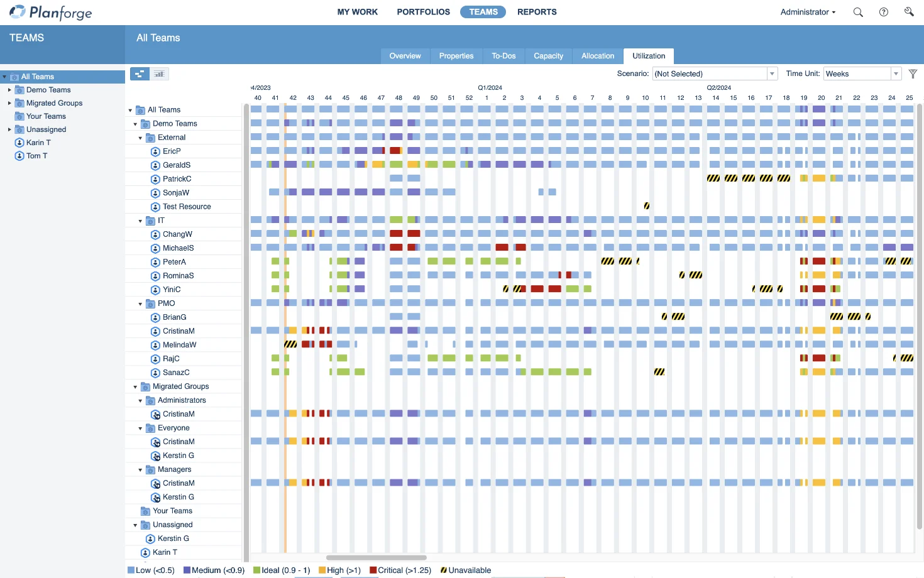
Task: Open the Administrator user menu
Action: (808, 12)
